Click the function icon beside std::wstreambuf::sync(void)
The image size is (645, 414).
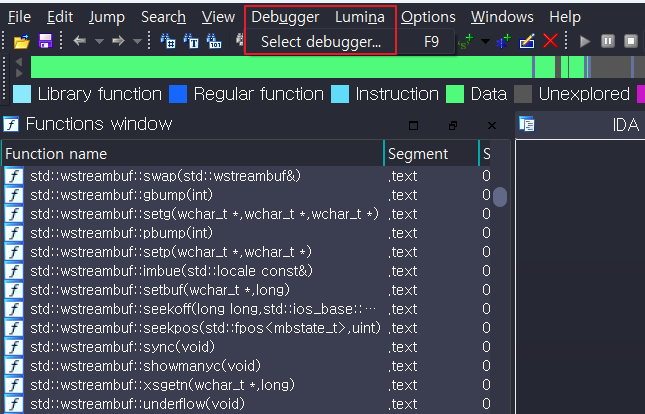(14, 347)
